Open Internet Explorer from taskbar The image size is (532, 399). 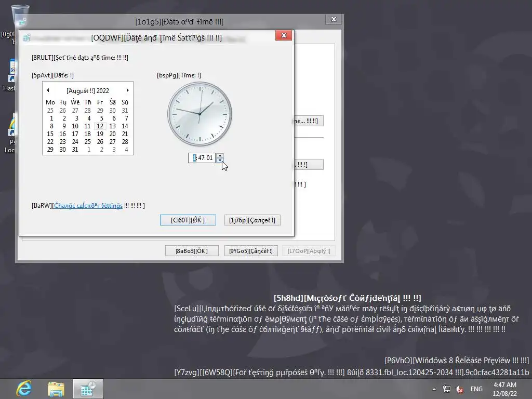pos(24,389)
